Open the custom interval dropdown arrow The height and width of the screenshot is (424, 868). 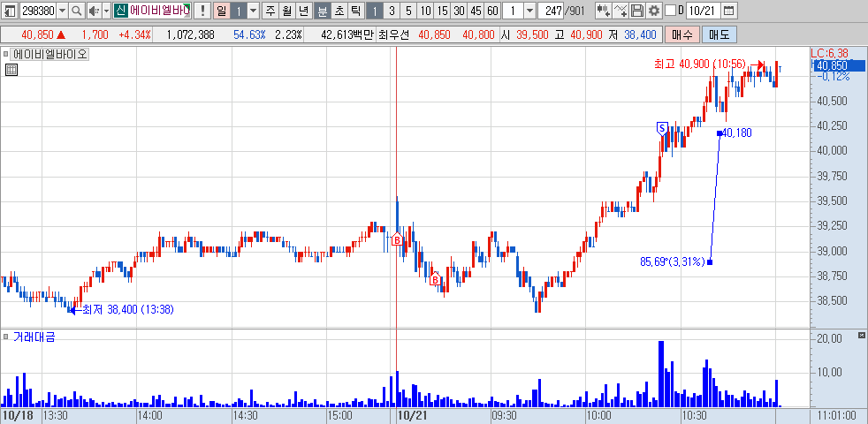529,11
